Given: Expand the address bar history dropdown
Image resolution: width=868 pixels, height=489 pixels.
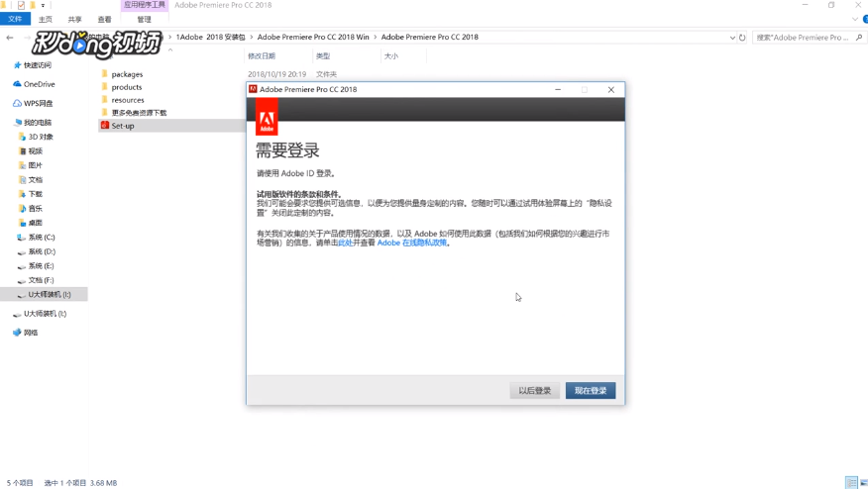Looking at the screenshot, I should [x=732, y=38].
